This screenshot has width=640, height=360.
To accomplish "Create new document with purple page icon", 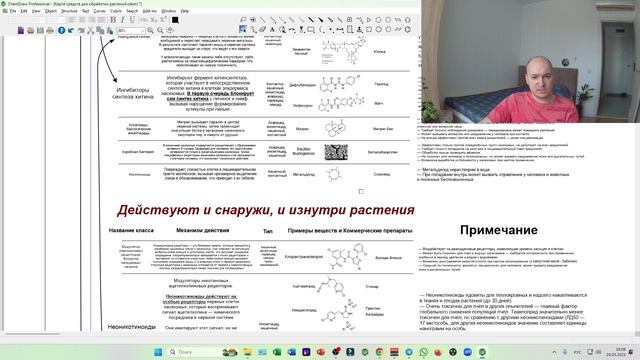I will (21, 30).
